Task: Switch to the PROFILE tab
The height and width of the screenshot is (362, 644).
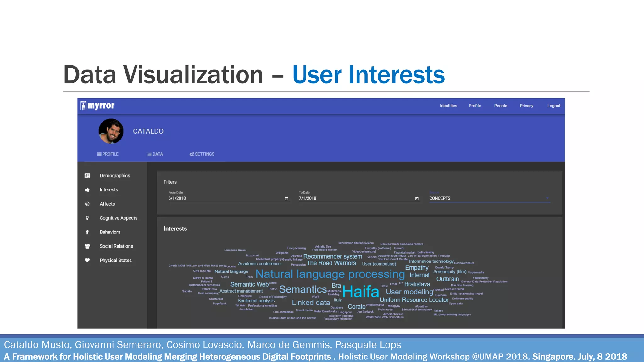Action: (x=108, y=154)
